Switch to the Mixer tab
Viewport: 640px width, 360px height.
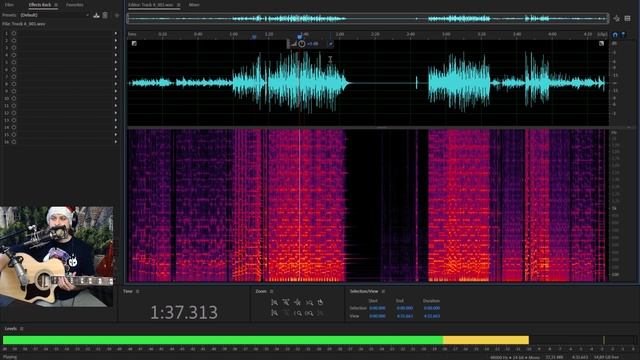pyautogui.click(x=194, y=5)
